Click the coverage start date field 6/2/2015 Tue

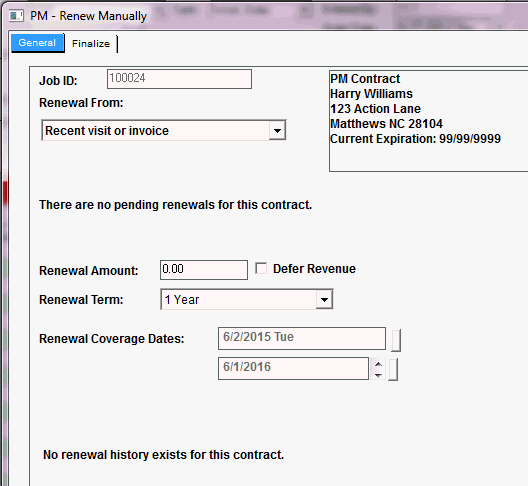pos(302,338)
